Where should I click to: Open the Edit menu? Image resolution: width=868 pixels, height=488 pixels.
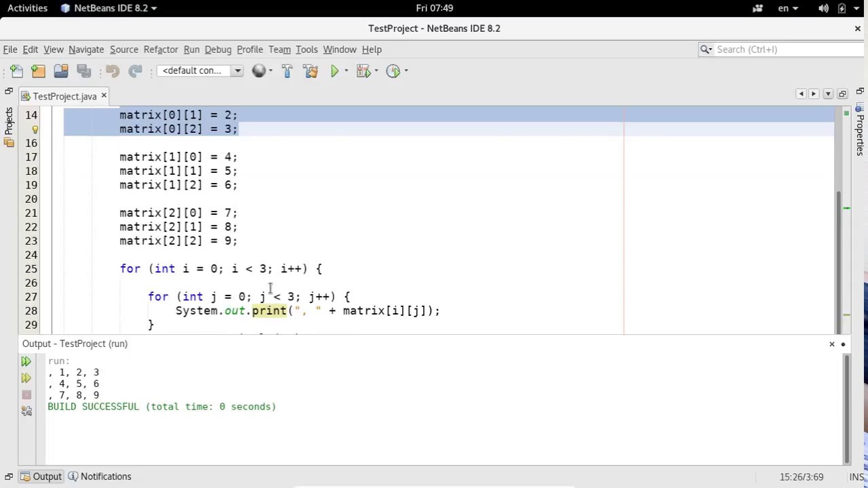click(31, 49)
